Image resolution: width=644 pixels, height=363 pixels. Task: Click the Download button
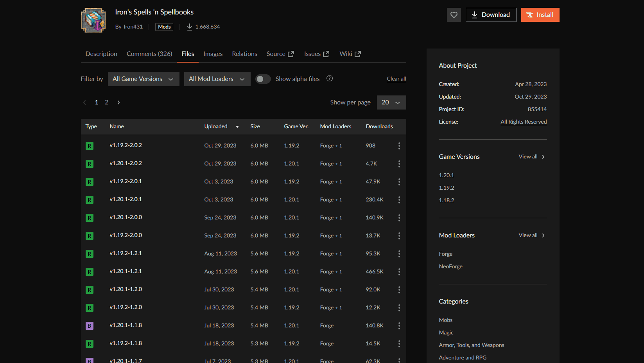(491, 15)
